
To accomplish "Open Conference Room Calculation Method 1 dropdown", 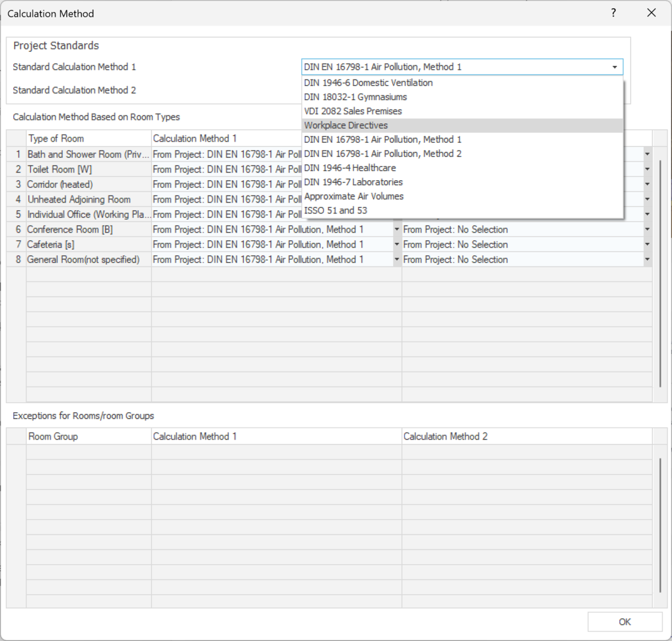I will coord(396,229).
